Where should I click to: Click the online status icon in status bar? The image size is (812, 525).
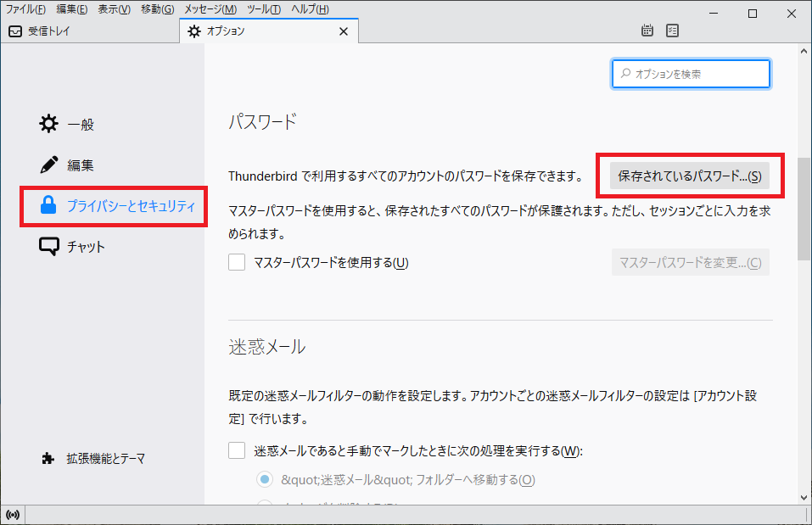[x=13, y=515]
